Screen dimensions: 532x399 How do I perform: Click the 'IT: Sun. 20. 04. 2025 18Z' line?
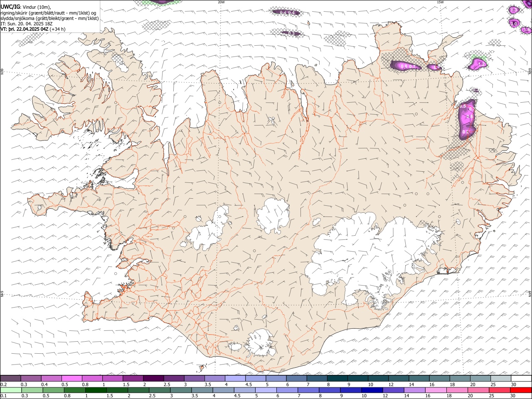[27, 24]
